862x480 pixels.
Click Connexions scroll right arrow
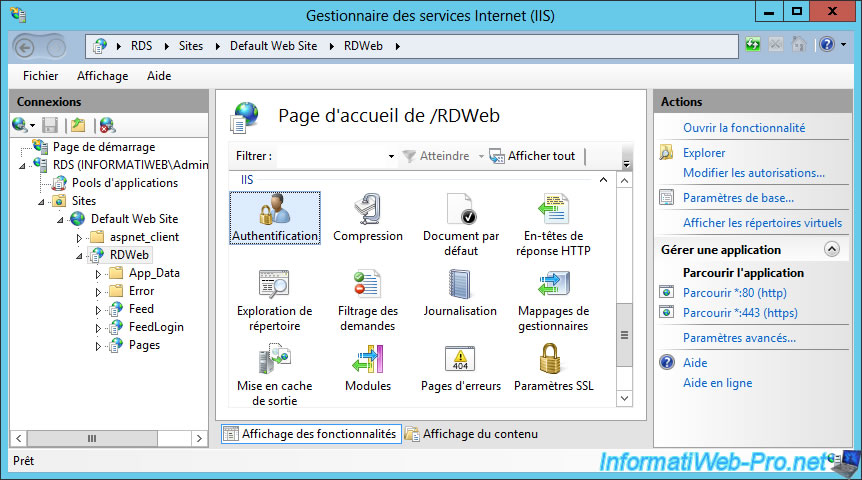[199, 438]
